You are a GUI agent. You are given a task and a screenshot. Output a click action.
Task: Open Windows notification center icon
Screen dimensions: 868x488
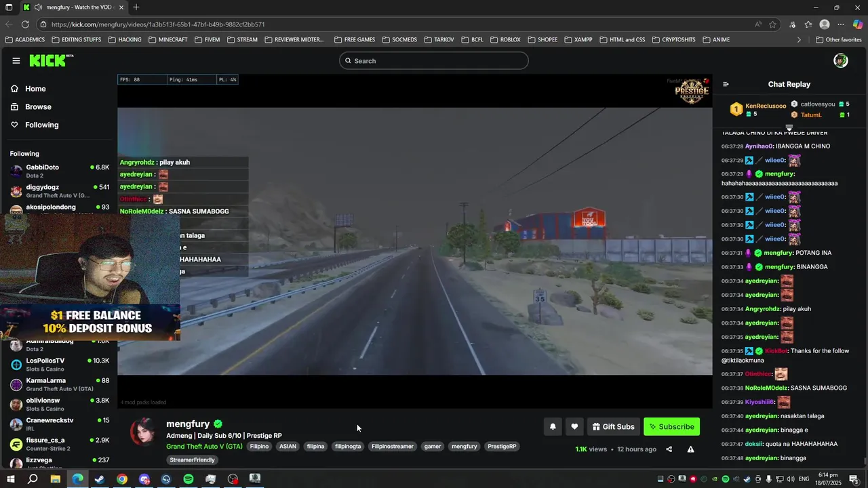pyautogui.click(x=854, y=479)
